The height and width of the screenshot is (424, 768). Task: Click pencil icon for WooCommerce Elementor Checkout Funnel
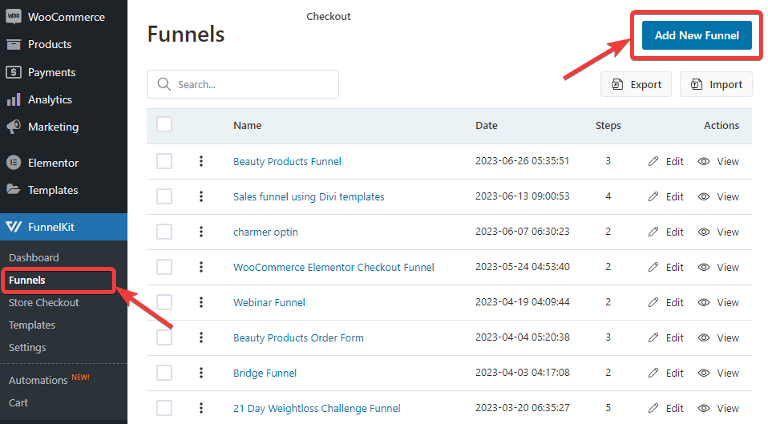click(653, 267)
